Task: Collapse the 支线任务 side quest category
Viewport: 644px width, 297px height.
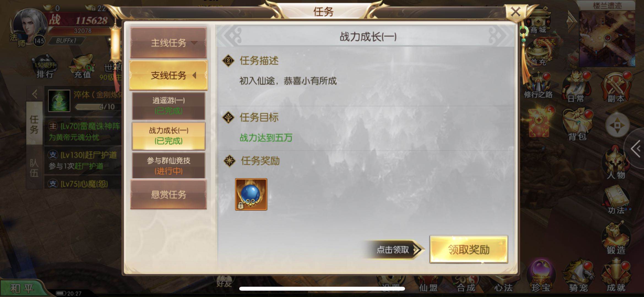Action: tap(169, 75)
